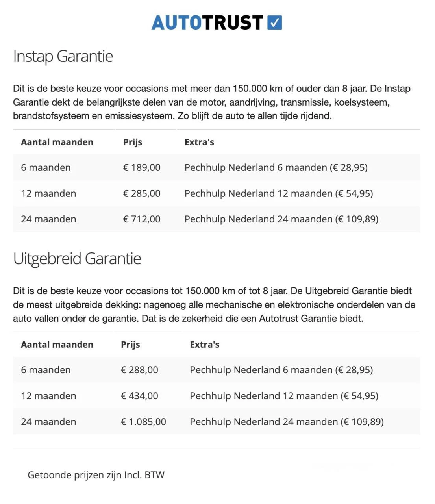Select the € 189,00 price cell
435x504 pixels.
pos(142,167)
